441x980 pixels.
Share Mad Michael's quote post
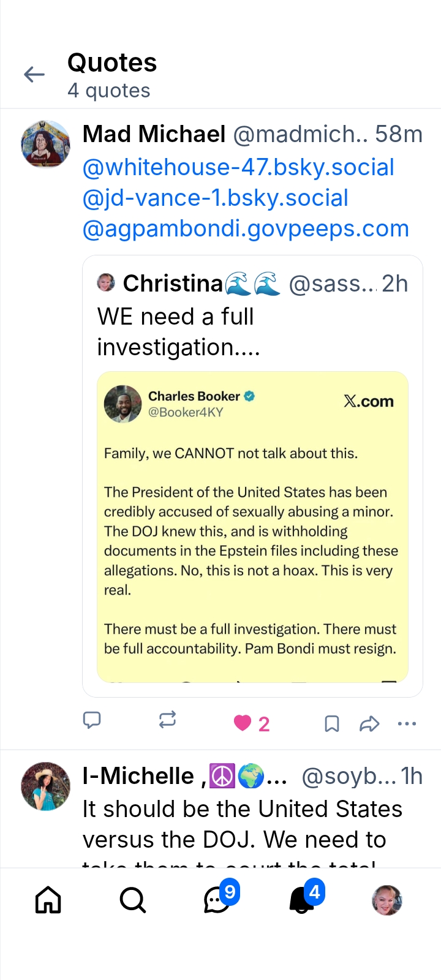(369, 724)
